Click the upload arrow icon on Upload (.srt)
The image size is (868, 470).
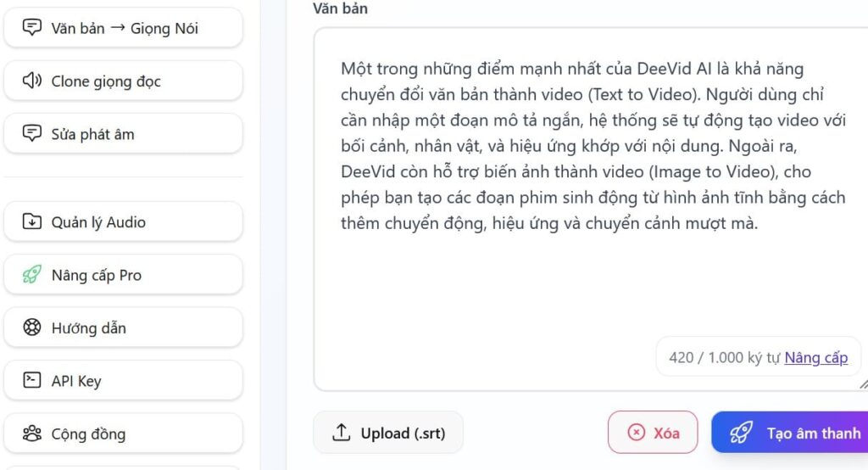[x=341, y=433]
